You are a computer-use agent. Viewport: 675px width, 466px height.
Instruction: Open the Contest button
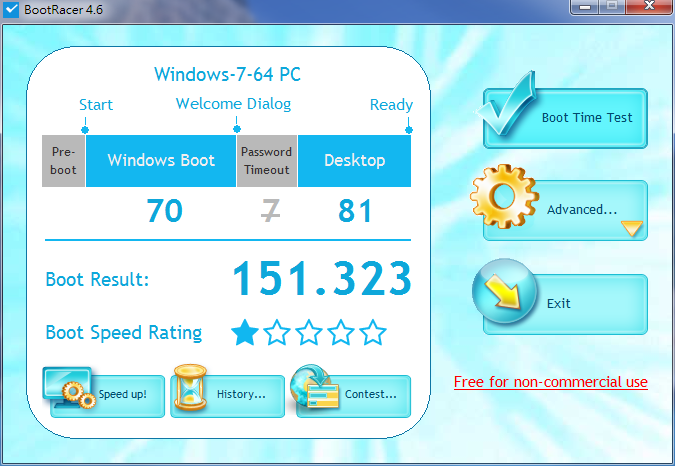coord(353,396)
